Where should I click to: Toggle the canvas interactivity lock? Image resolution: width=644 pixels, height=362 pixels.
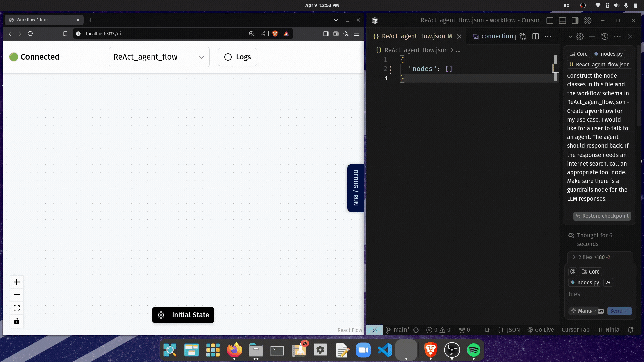[17, 321]
